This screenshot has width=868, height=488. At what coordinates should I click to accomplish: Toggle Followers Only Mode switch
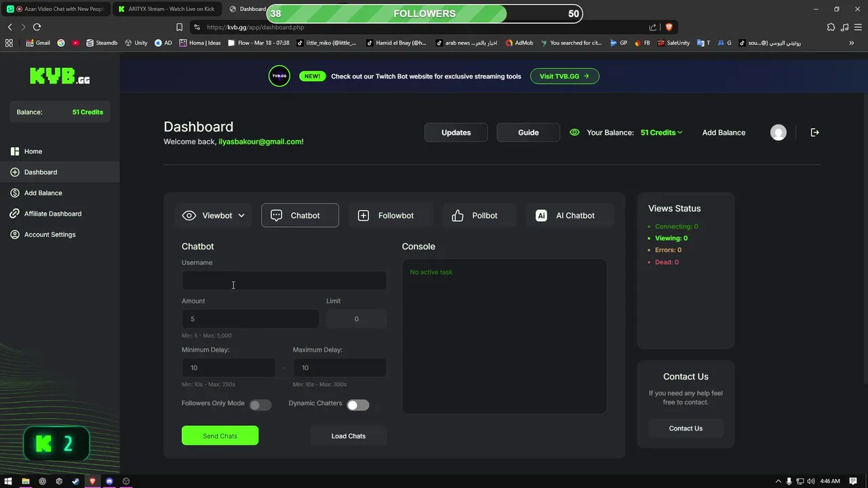pyautogui.click(x=260, y=405)
